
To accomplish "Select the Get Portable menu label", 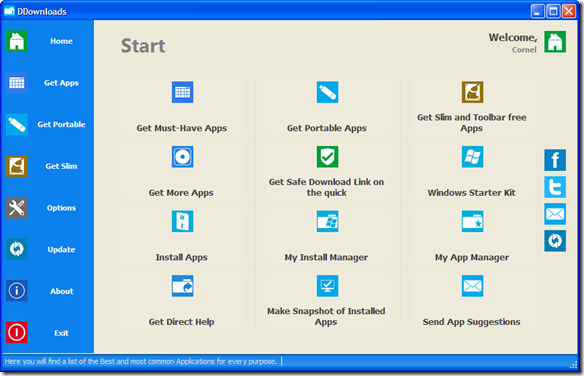I will pyautogui.click(x=61, y=124).
